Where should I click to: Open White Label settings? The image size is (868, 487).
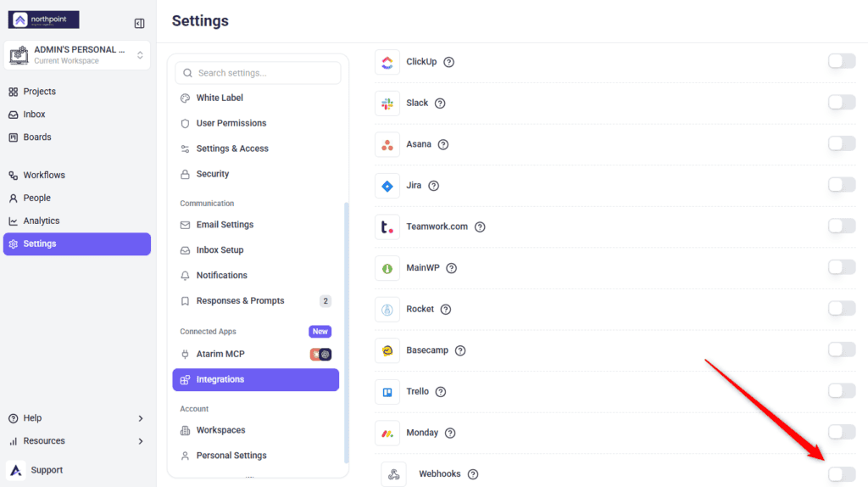[256, 98]
